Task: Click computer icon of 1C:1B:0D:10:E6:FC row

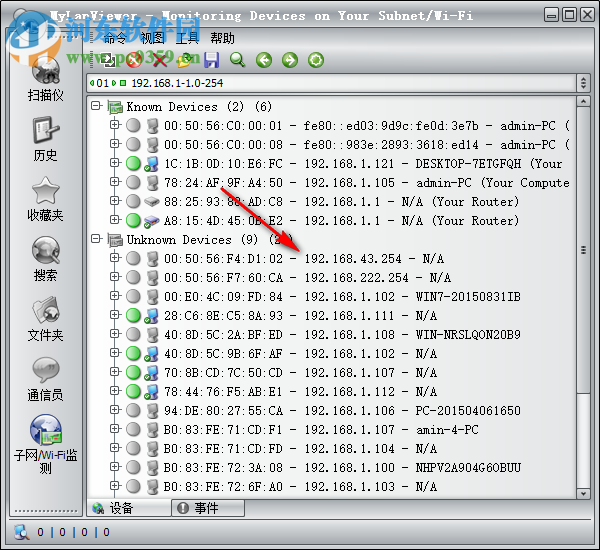Action: (x=152, y=164)
